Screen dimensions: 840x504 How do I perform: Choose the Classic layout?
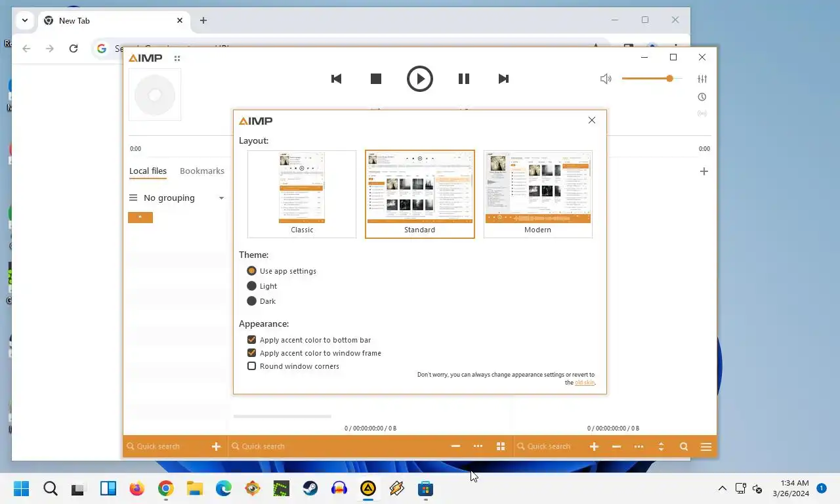click(302, 194)
